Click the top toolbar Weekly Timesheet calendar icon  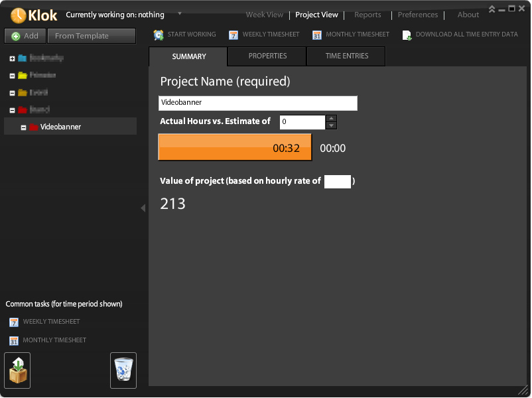click(x=233, y=35)
